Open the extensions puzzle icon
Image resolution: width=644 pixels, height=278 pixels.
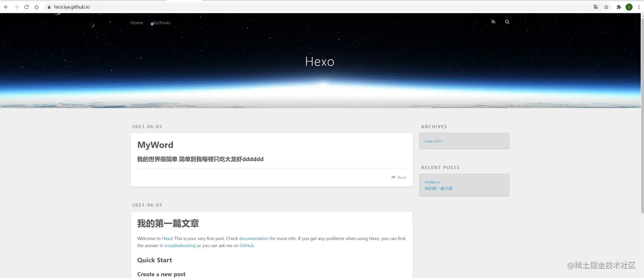(619, 7)
